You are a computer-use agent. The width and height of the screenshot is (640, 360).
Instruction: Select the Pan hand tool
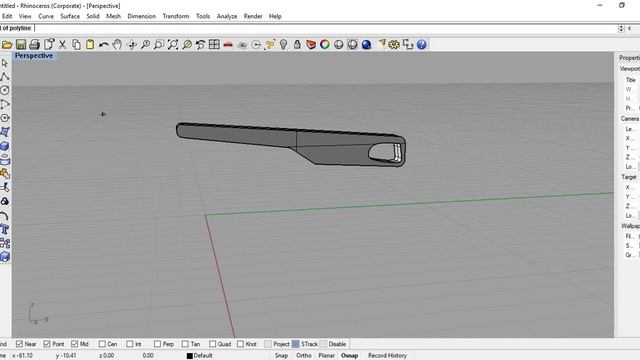[x=118, y=44]
